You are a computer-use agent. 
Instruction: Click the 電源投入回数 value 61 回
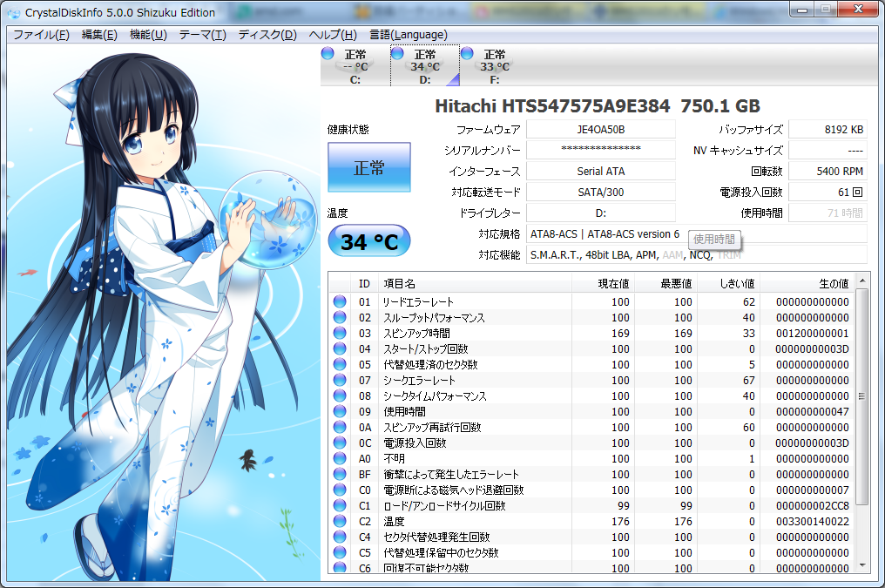[828, 192]
